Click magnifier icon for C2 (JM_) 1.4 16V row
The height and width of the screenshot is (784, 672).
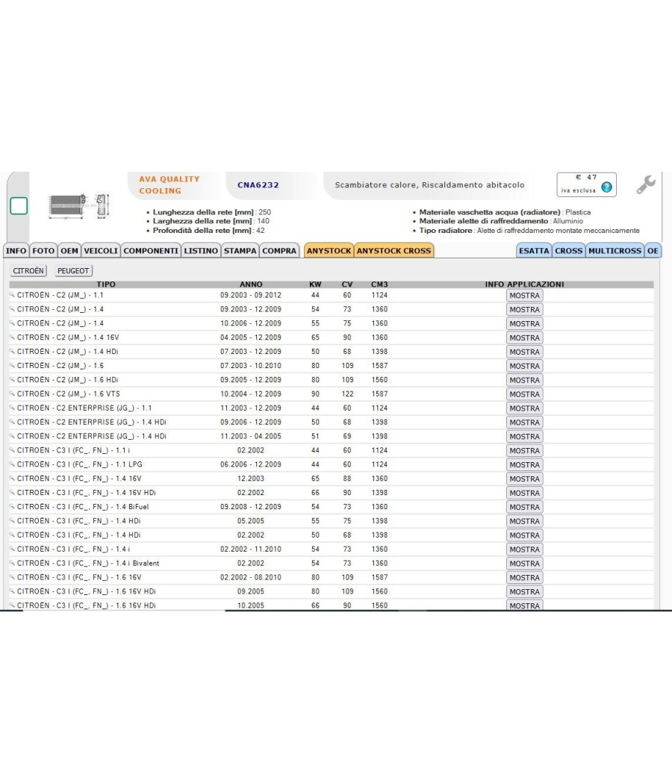[12, 337]
